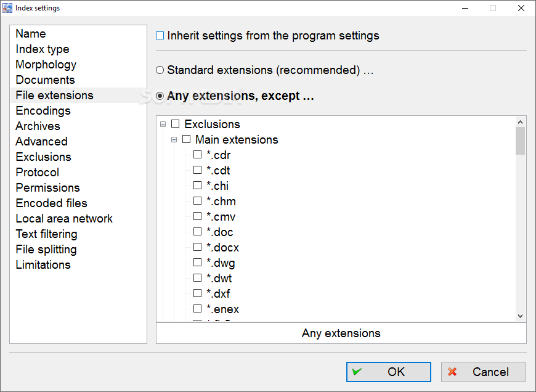Screen dimensions: 536x392
Task: Open the Encodings settings page
Action: 79,110
